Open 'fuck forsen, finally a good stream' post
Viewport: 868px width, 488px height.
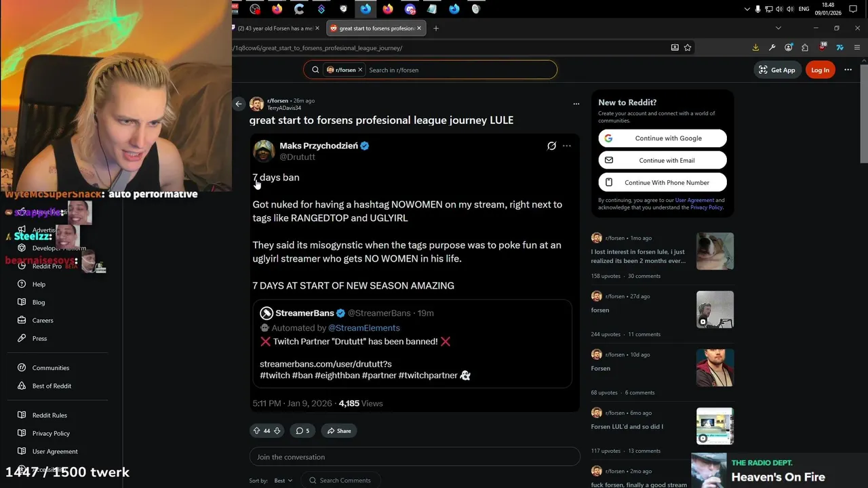pyautogui.click(x=639, y=485)
